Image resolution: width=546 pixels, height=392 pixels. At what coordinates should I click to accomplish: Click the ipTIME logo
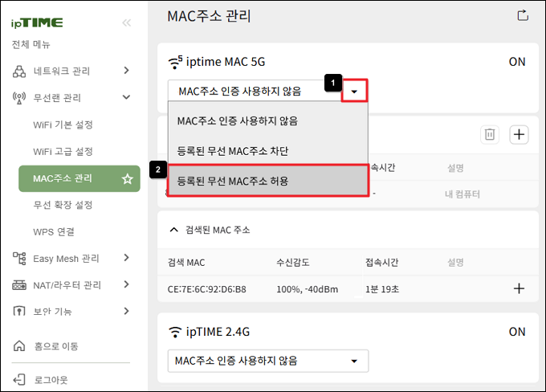click(x=37, y=23)
